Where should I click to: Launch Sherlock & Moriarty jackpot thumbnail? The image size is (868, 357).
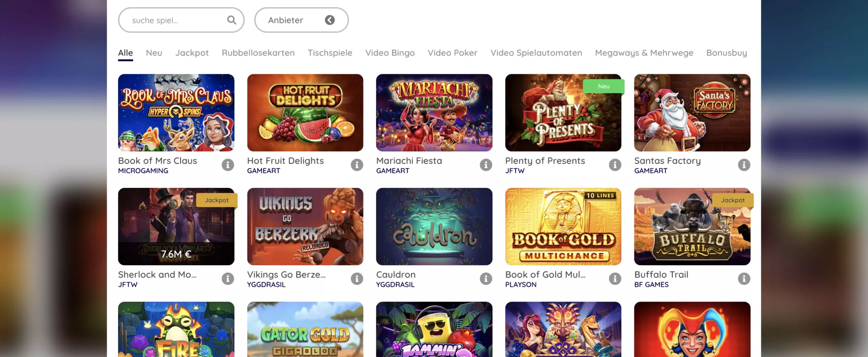click(x=176, y=226)
